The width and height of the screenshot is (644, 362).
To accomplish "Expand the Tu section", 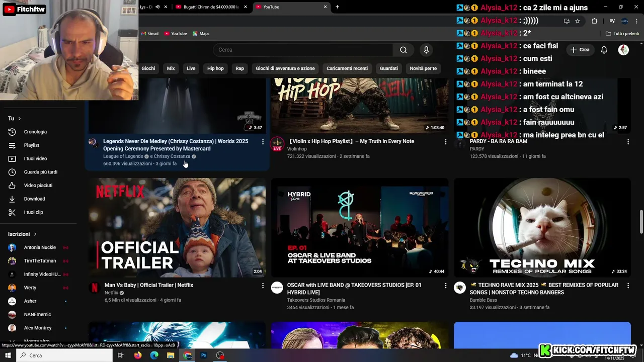I will (15, 119).
